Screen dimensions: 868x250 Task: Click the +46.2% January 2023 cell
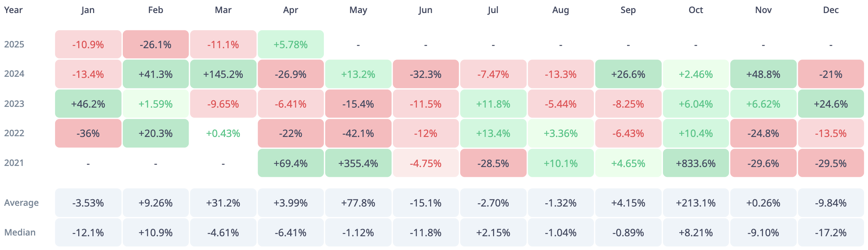[88, 104]
